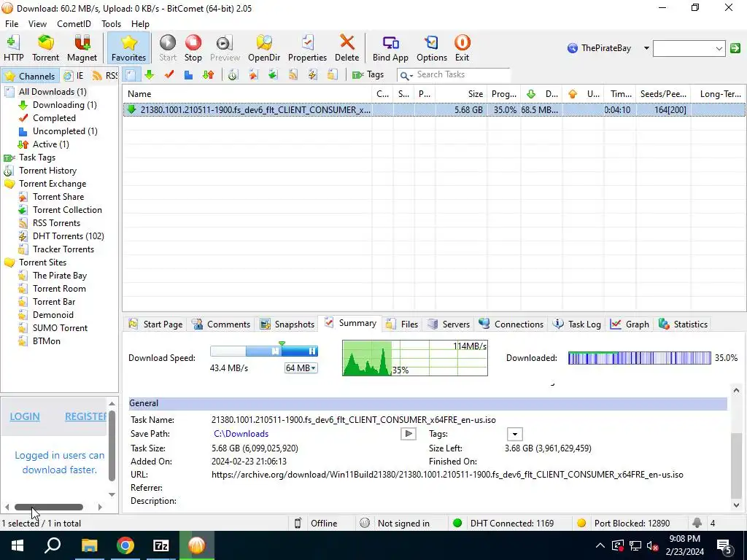Open the Graph tab
Image resolution: width=747 pixels, height=560 pixels.
(630, 324)
